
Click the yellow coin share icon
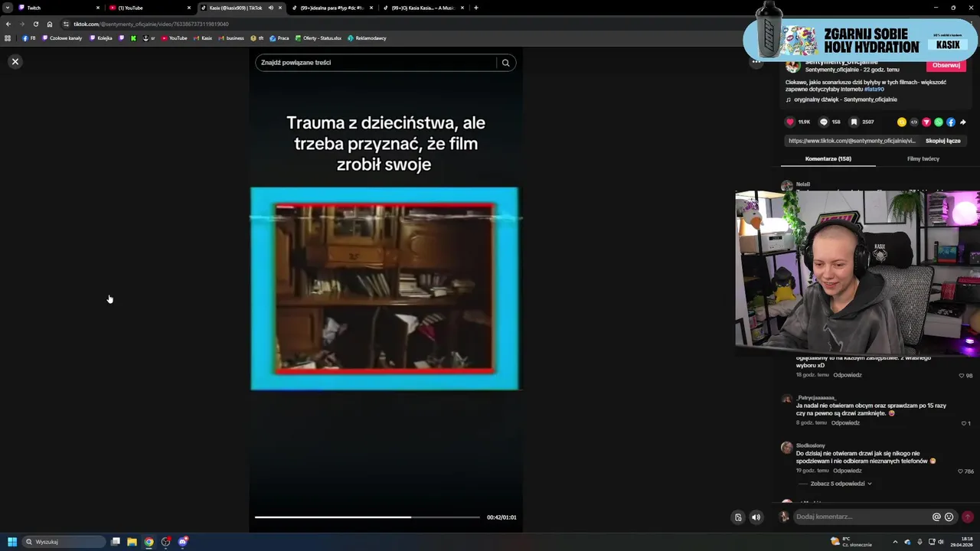[x=902, y=122]
